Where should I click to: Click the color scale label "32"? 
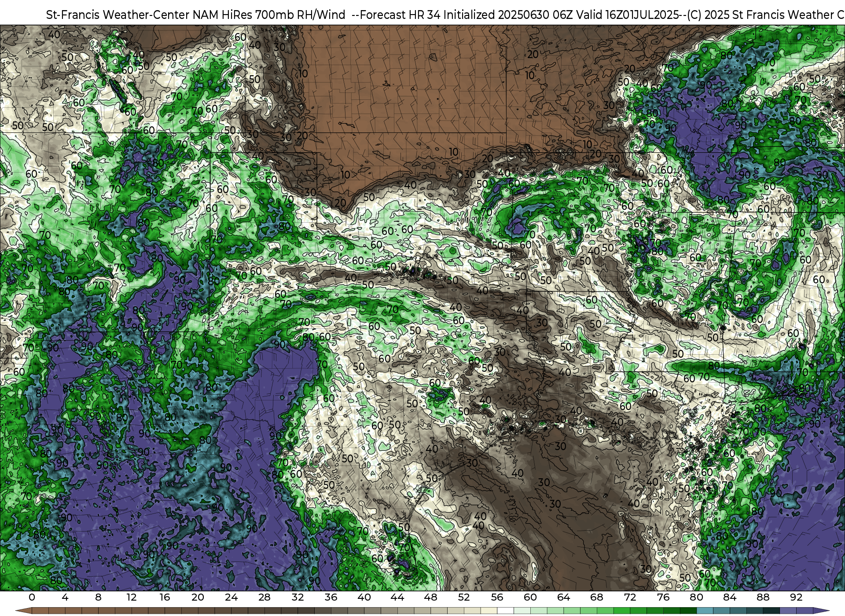pos(298,598)
